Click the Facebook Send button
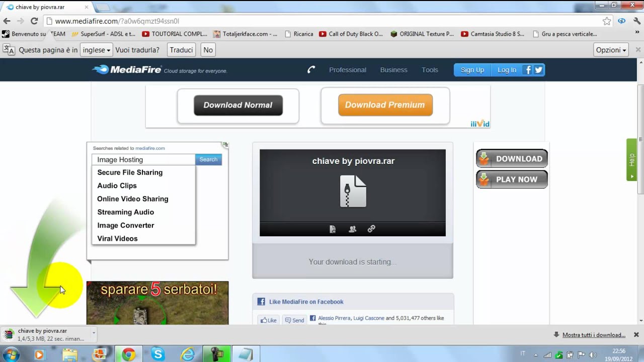Viewport: 644px width, 362px height. pos(294,320)
